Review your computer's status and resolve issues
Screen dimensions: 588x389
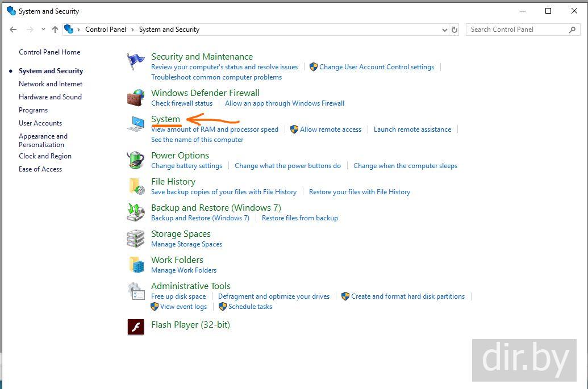224,67
